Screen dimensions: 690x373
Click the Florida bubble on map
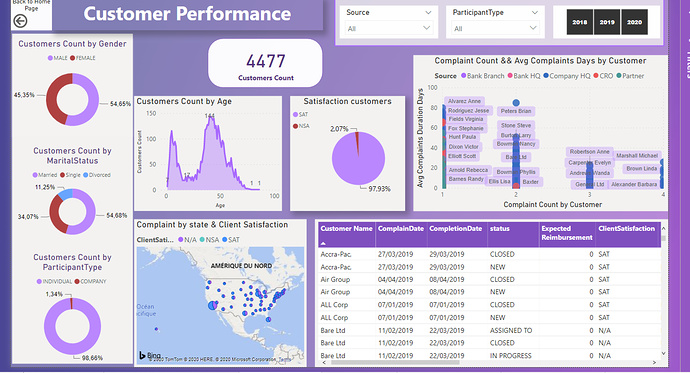269,320
